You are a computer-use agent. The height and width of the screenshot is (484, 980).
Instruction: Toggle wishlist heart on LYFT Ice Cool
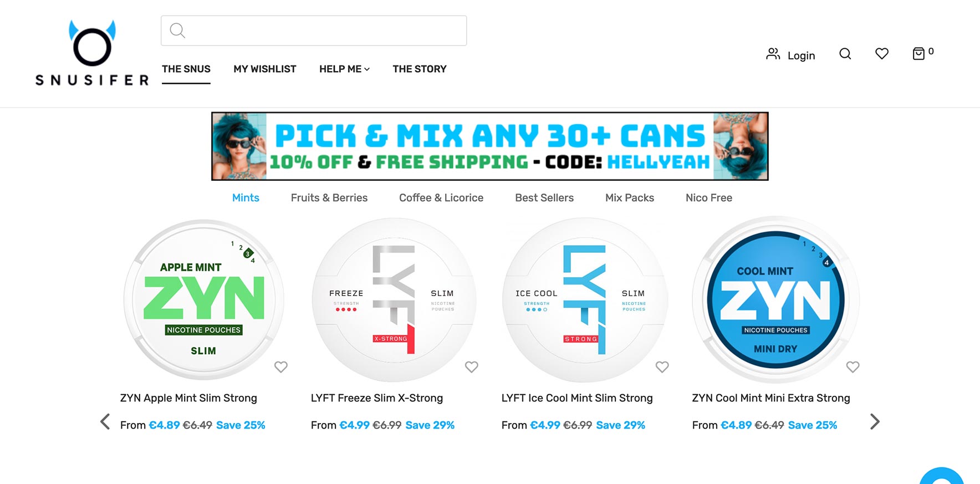tap(662, 367)
